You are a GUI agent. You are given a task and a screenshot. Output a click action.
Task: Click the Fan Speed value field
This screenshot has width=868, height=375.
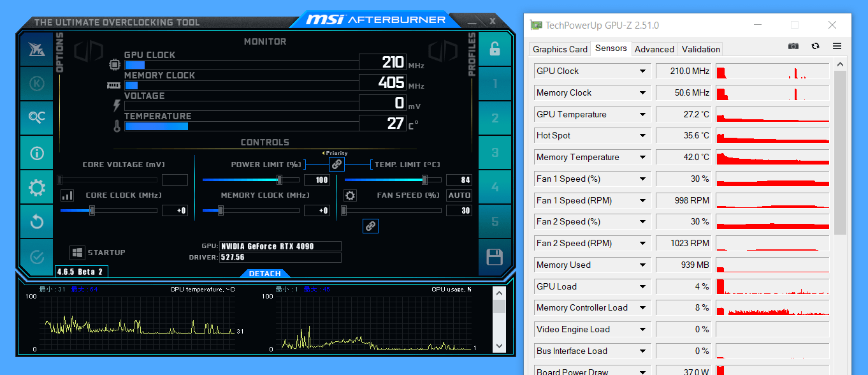[x=459, y=210]
